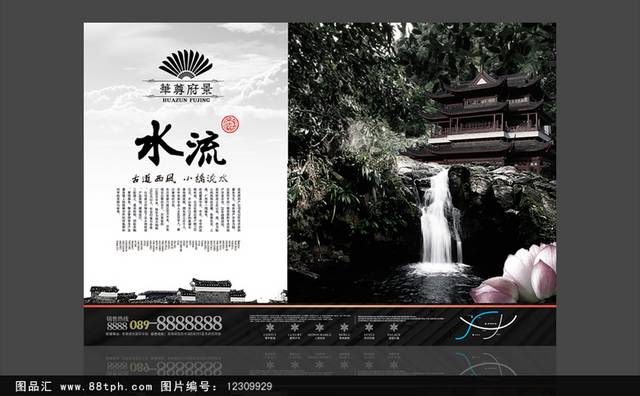Click the blue and white curved route logo
Screen dimensions: 640x396
[486, 325]
